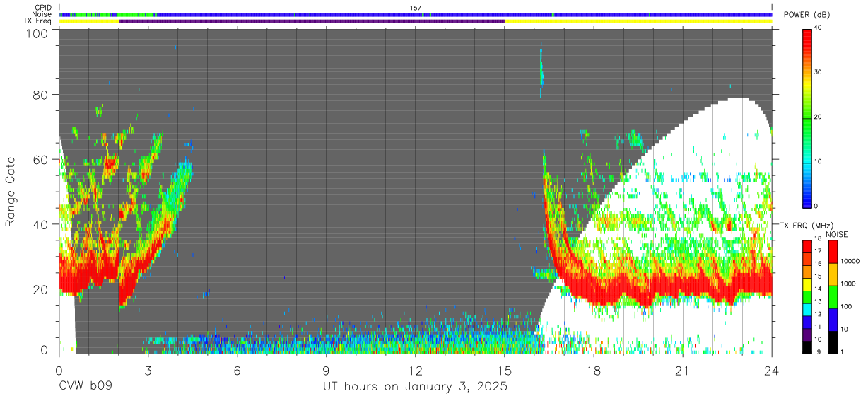Click the range gate 80 tick label
This screenshot has height=401, width=868.
tap(40, 95)
